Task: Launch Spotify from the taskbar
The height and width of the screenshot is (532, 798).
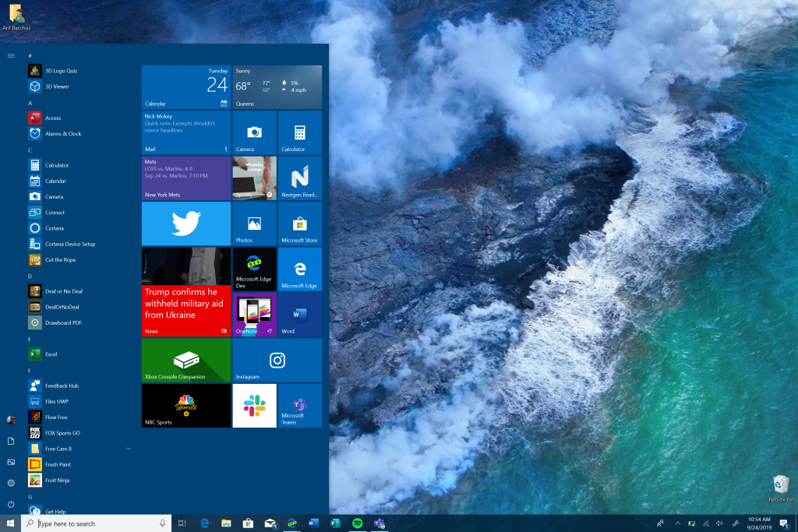Action: point(358,524)
